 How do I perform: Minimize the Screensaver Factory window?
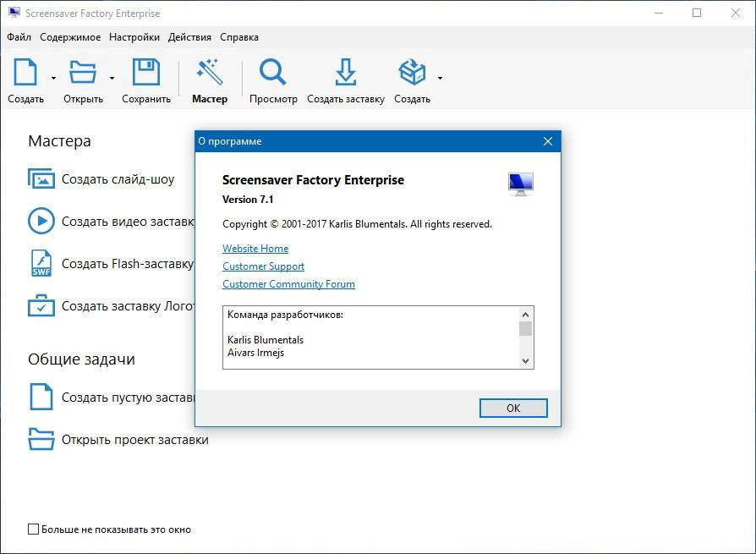659,13
